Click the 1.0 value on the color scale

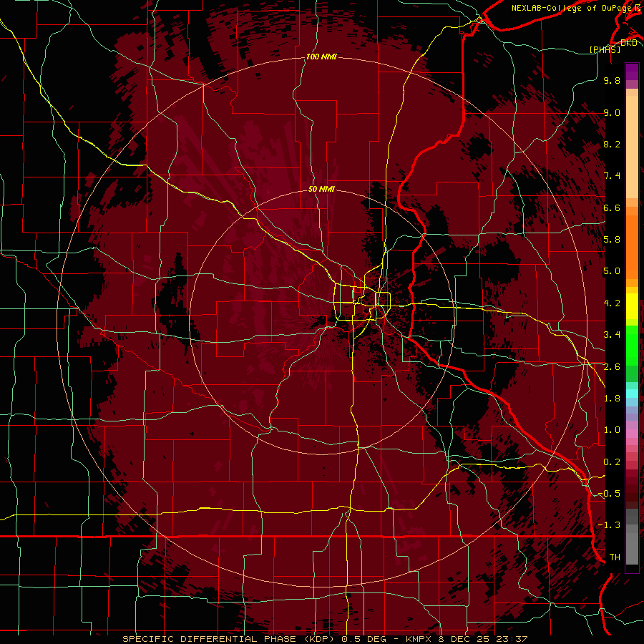[x=612, y=430]
